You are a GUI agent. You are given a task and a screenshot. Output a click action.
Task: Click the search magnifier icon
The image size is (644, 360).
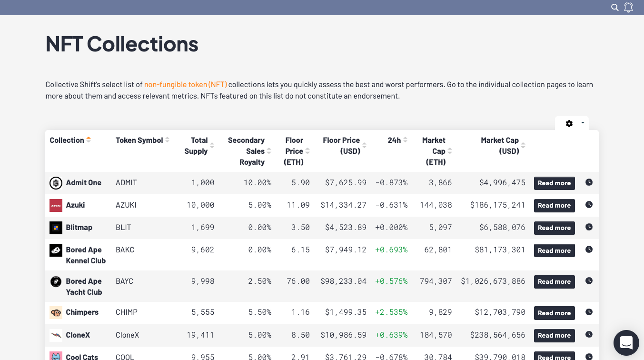click(x=614, y=7)
